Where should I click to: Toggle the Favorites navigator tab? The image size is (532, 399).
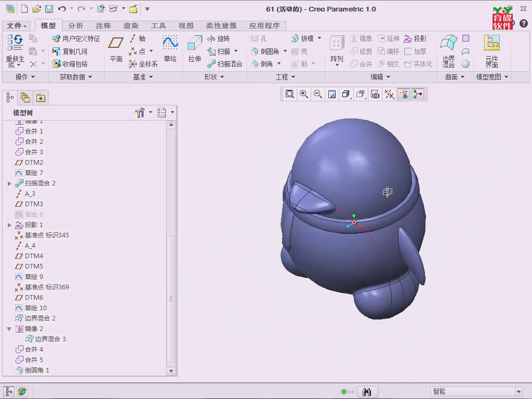pyautogui.click(x=41, y=98)
